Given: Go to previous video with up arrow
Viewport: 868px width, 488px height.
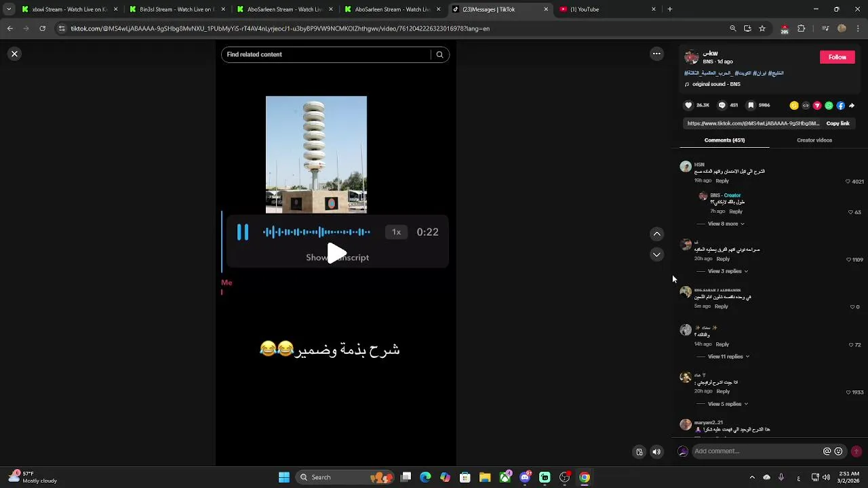Looking at the screenshot, I should pyautogui.click(x=656, y=234).
